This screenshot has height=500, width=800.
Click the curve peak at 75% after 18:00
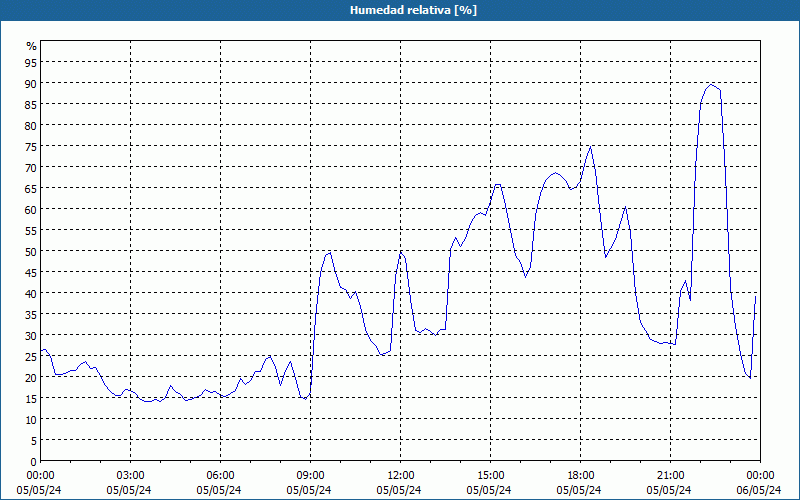click(x=590, y=146)
